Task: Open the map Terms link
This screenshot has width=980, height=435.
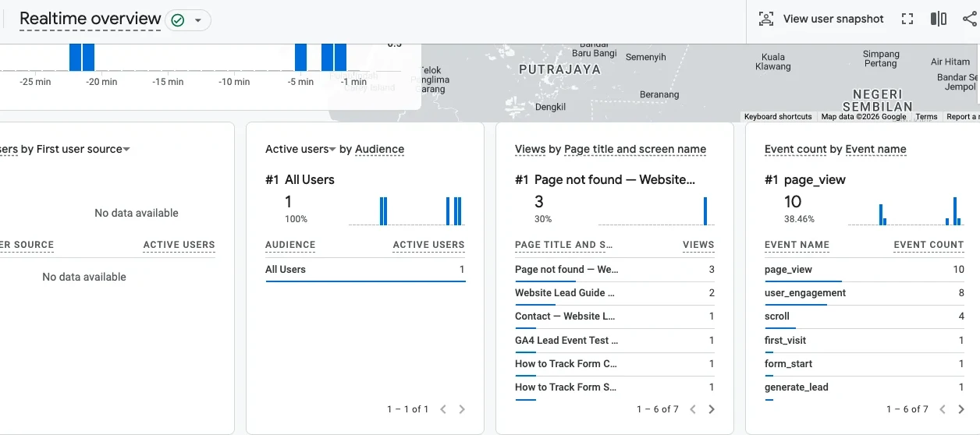Action: (926, 117)
